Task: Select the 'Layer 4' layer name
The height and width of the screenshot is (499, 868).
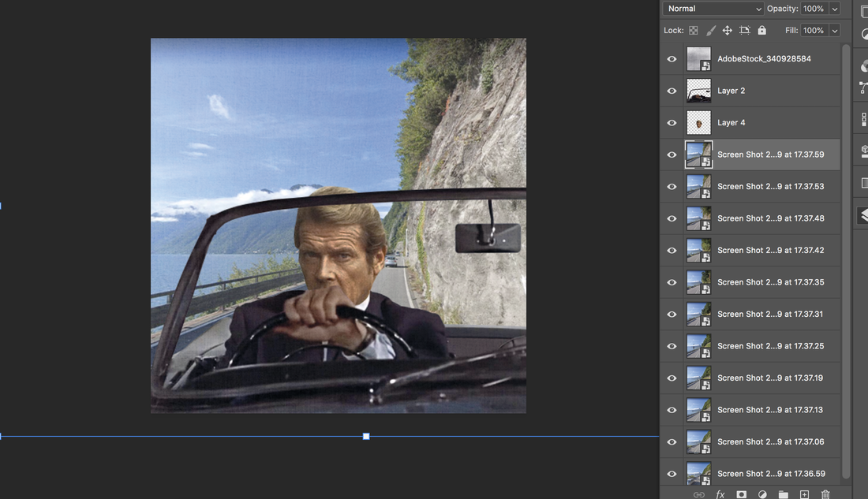Action: tap(731, 123)
